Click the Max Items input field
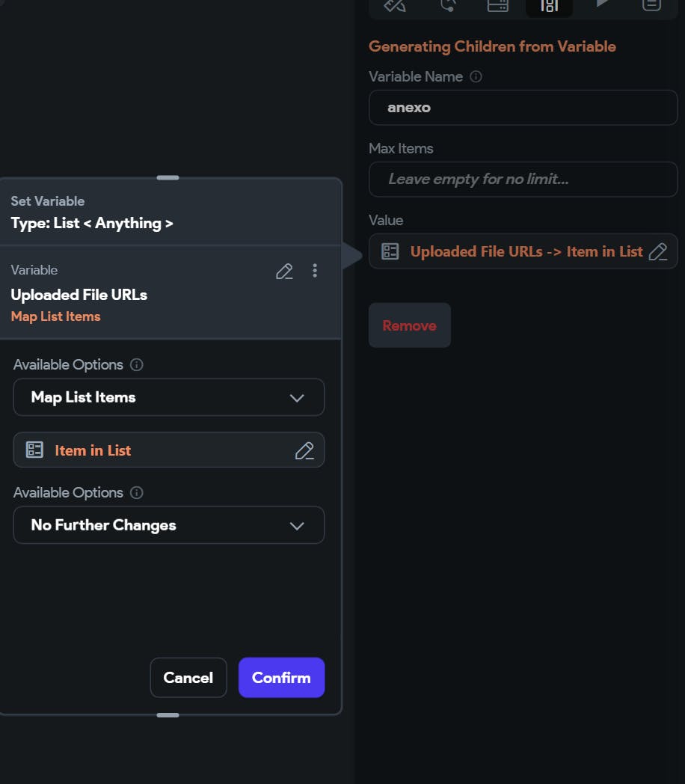Screen dimensions: 685x784 (523, 180)
